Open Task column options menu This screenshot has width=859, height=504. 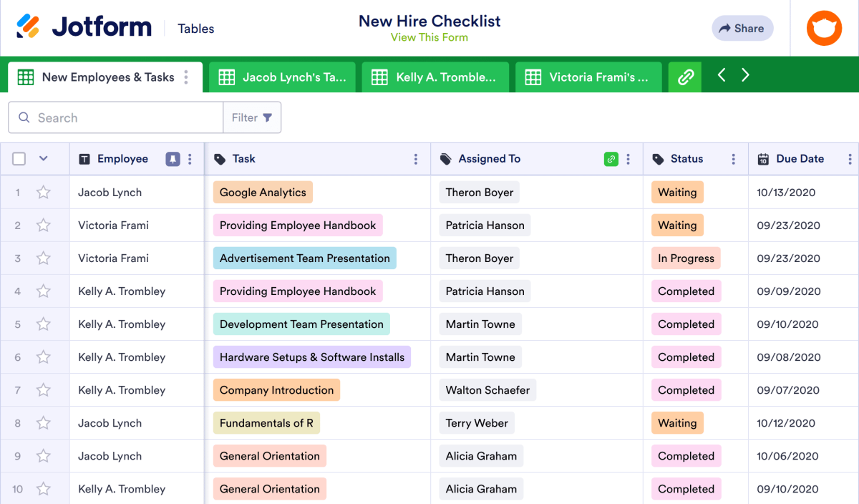point(416,159)
